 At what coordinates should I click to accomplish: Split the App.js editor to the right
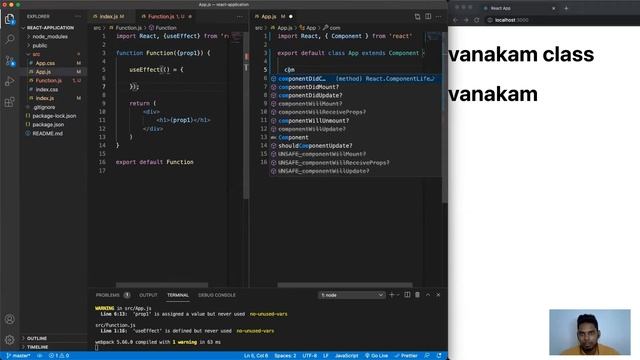[428, 17]
